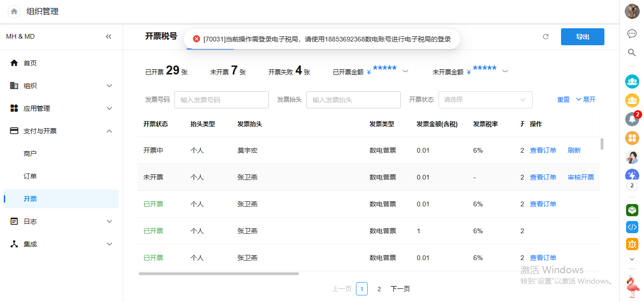The width and height of the screenshot is (644, 302).
Task: Show the hidden 已开票金额 amount
Action: coord(405,71)
